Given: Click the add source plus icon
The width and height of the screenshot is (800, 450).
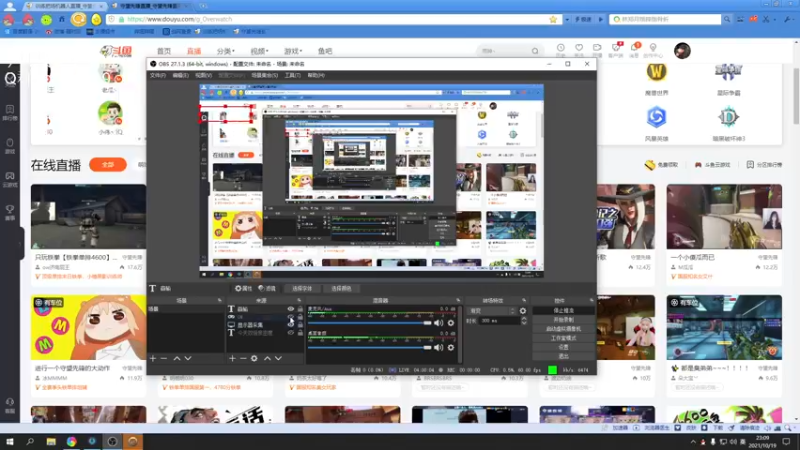Looking at the screenshot, I should click(x=232, y=358).
